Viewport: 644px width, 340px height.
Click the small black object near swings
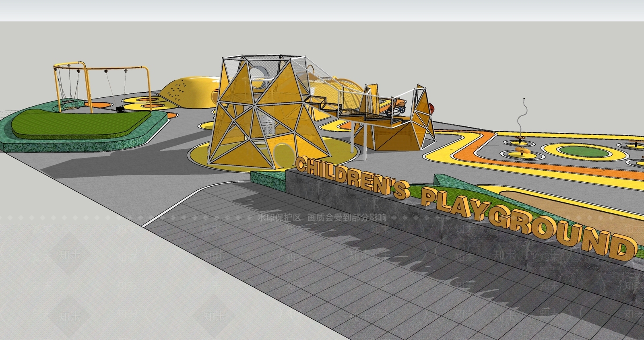click(120, 109)
